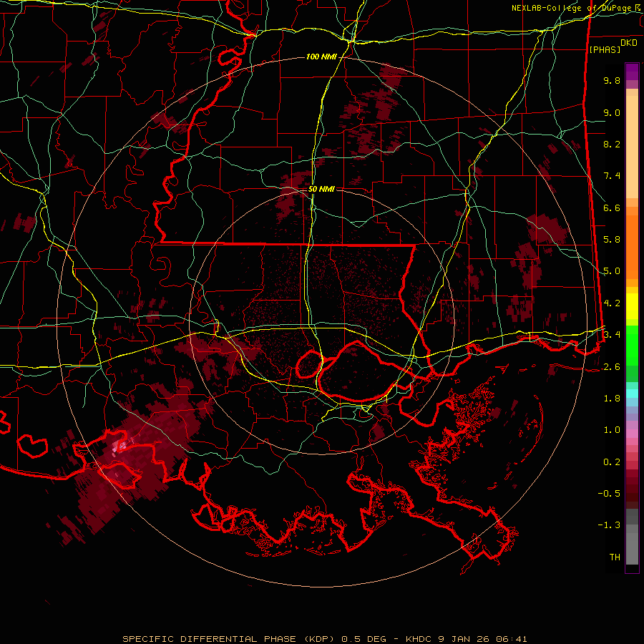Click the 6.6 value on the scale

pyautogui.click(x=612, y=208)
